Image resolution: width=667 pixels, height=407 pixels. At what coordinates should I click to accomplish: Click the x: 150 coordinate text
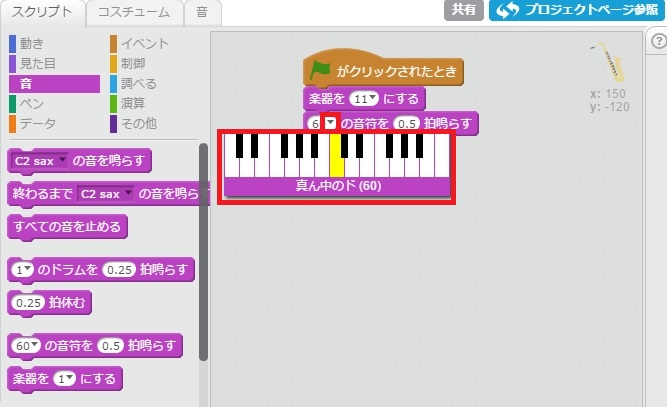coord(608,94)
